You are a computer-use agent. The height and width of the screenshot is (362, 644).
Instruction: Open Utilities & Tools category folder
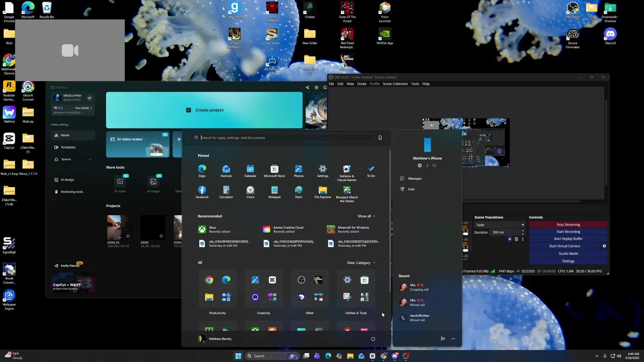[356, 289]
